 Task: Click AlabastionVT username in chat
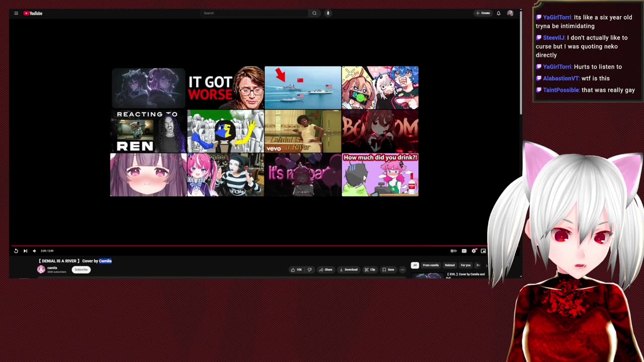(x=561, y=78)
